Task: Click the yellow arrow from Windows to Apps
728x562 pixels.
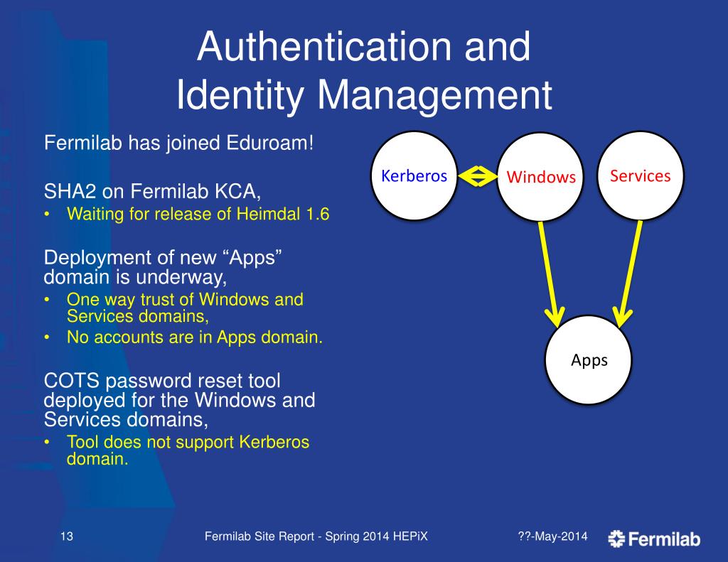Action: pyautogui.click(x=550, y=274)
